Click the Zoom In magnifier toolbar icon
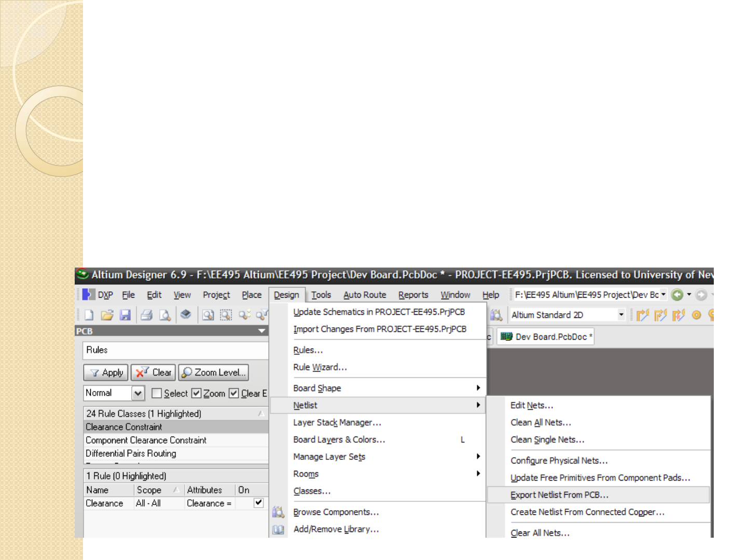 [208, 315]
